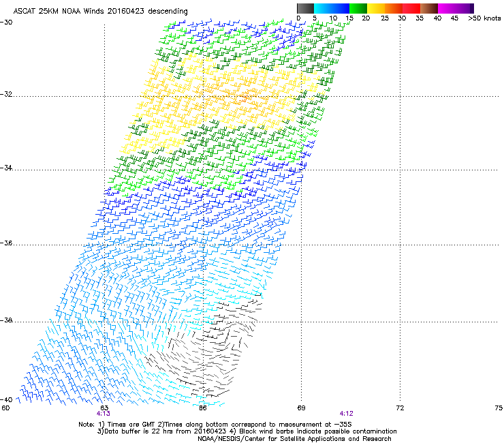Screen dimensions: 504x443
Task: Click the '10' legend scale label
Action: (x=333, y=18)
